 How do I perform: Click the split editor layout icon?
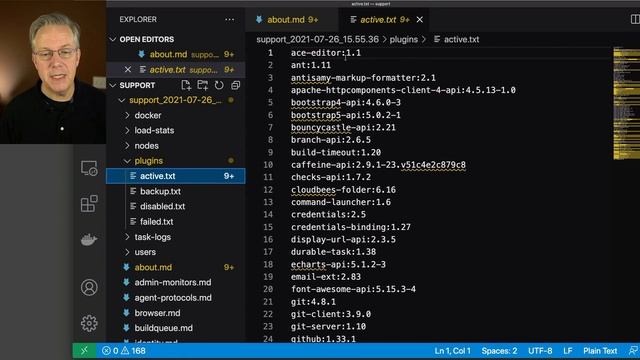pyautogui.click(x=635, y=19)
